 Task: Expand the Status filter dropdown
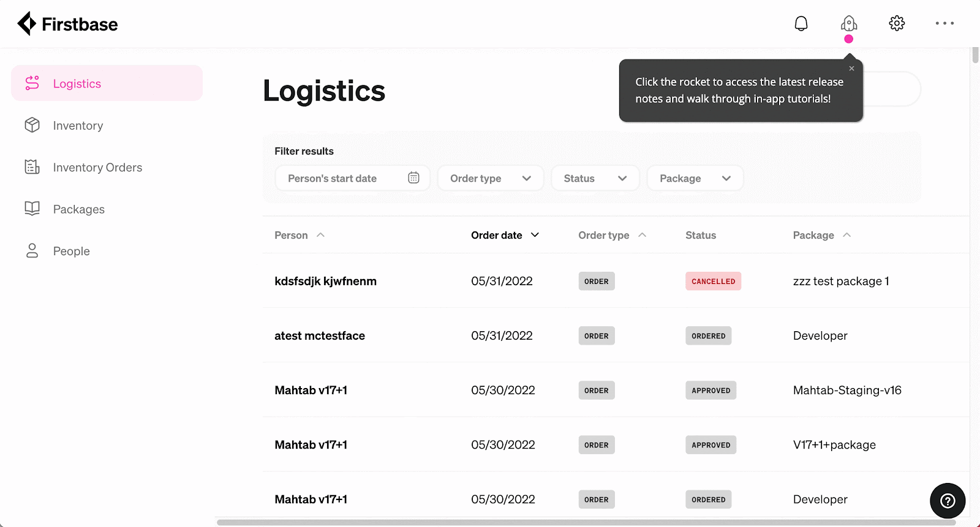pyautogui.click(x=595, y=178)
